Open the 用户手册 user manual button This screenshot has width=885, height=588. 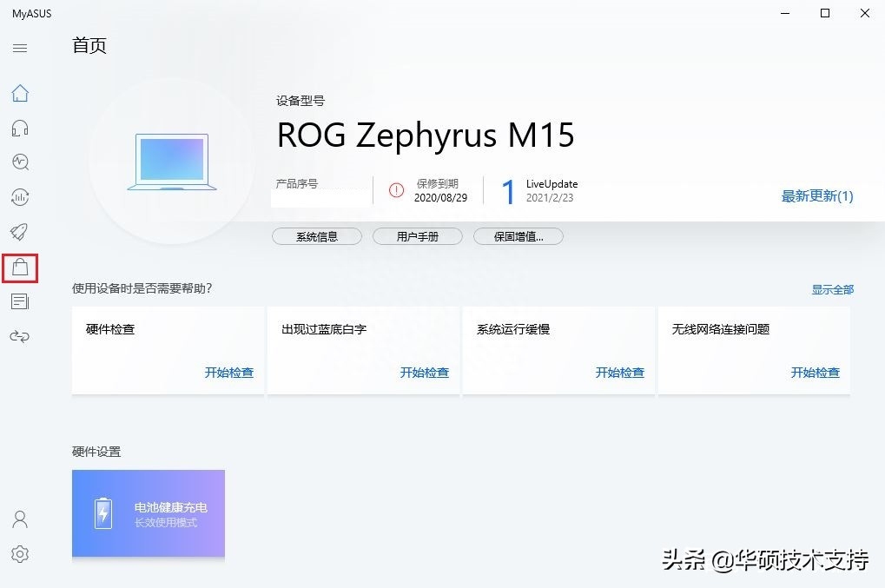pos(417,235)
